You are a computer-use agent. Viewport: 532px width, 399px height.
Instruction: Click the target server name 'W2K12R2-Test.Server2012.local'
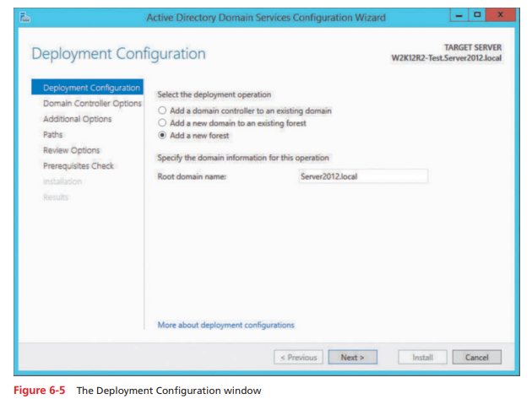(x=447, y=58)
